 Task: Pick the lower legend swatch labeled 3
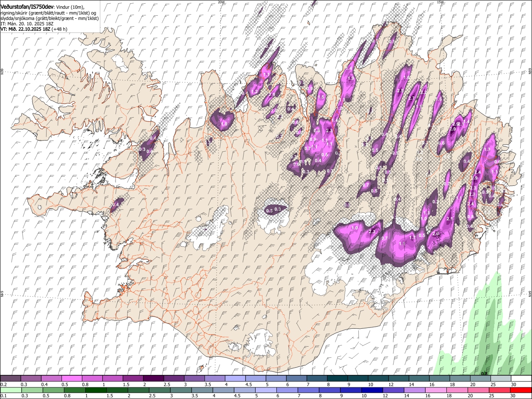[x=180, y=390]
